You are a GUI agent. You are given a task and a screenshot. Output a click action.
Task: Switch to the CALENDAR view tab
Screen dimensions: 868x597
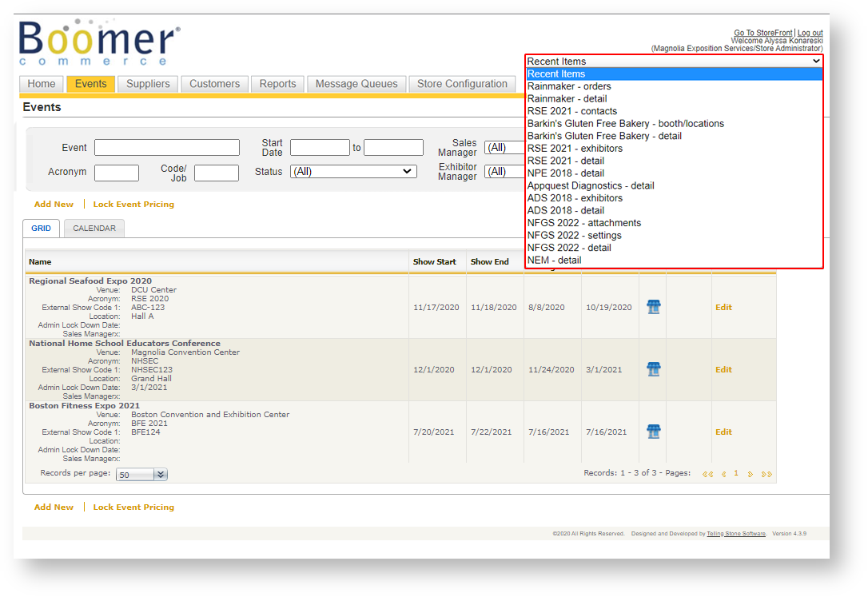[94, 229]
